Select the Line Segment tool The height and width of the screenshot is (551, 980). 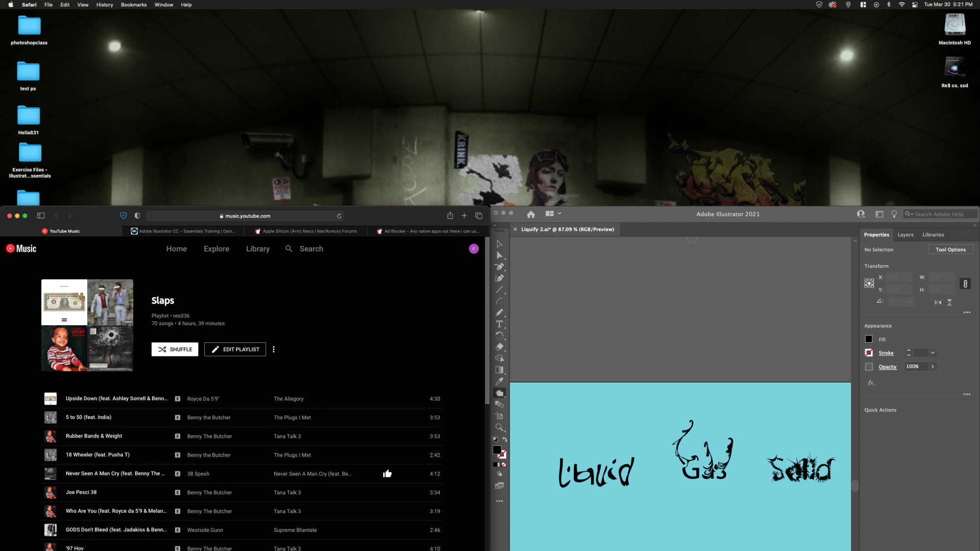pos(499,290)
